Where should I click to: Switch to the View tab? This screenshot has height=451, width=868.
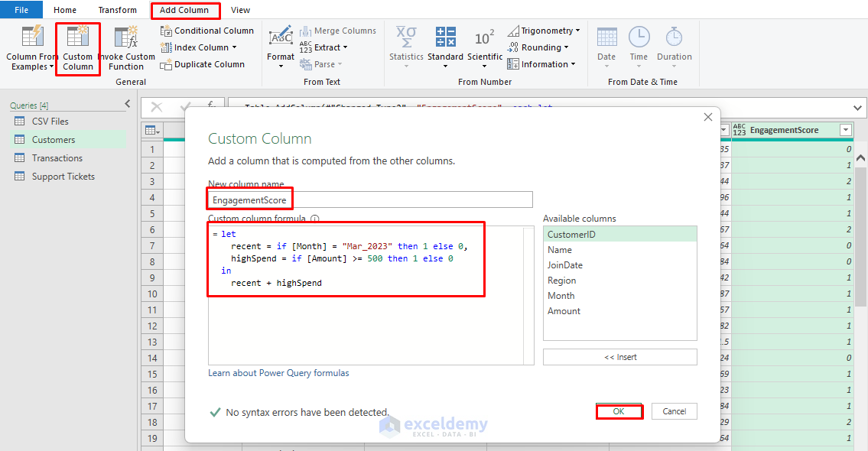[x=240, y=10]
